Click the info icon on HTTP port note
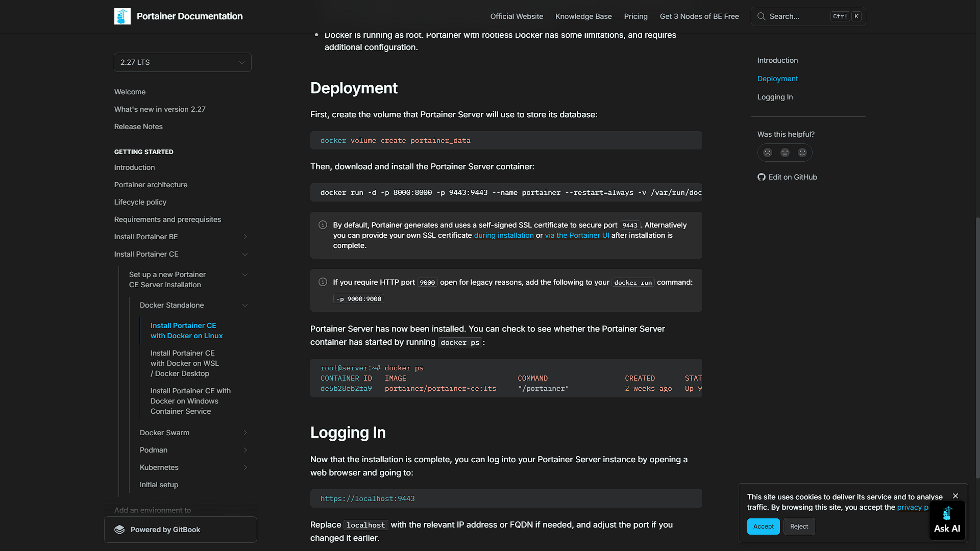 pyautogui.click(x=323, y=282)
